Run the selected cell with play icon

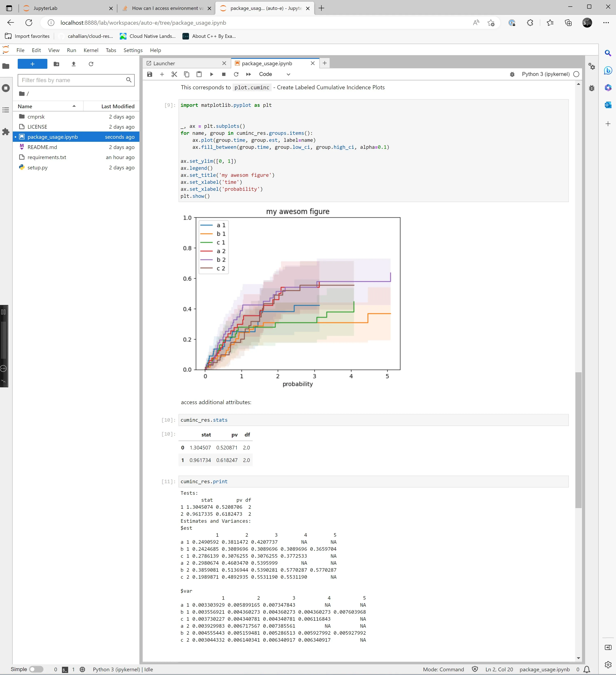pyautogui.click(x=211, y=74)
